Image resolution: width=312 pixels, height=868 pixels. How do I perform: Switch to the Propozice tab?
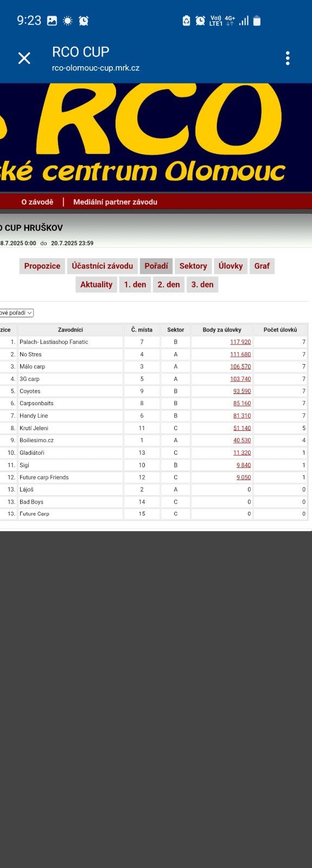click(42, 266)
